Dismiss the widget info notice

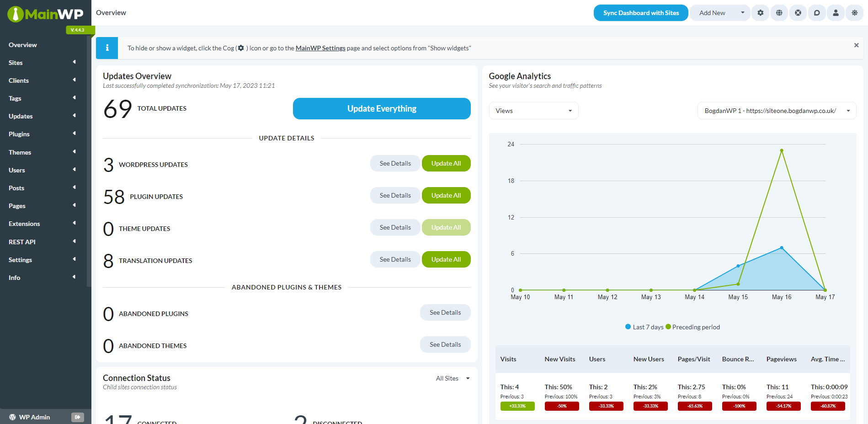(857, 45)
